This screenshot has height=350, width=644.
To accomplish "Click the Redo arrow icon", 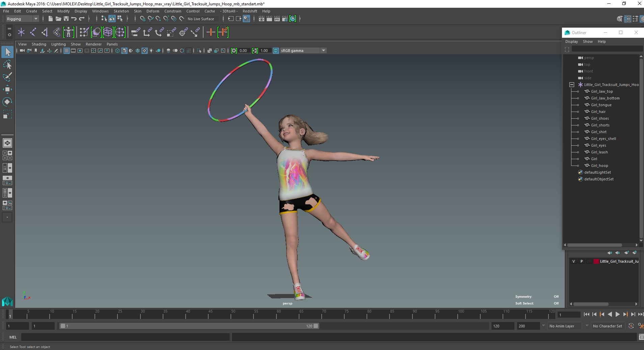I will (82, 19).
